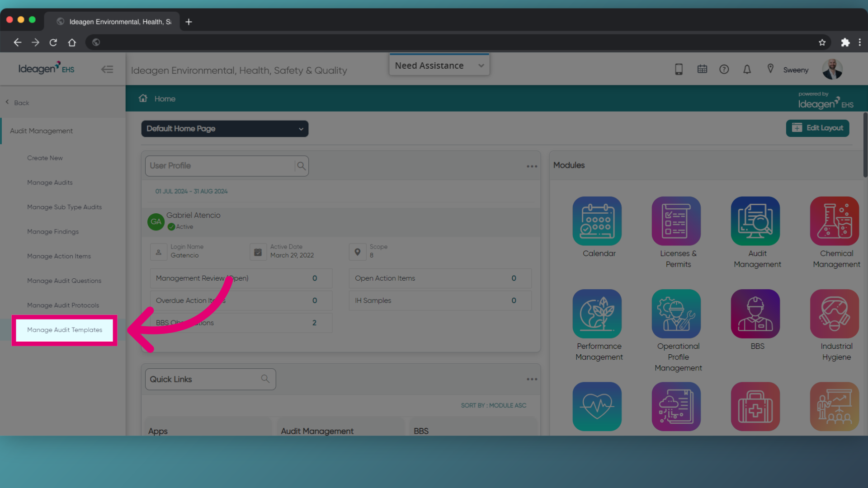Select the Chemical Management module icon

click(x=834, y=221)
